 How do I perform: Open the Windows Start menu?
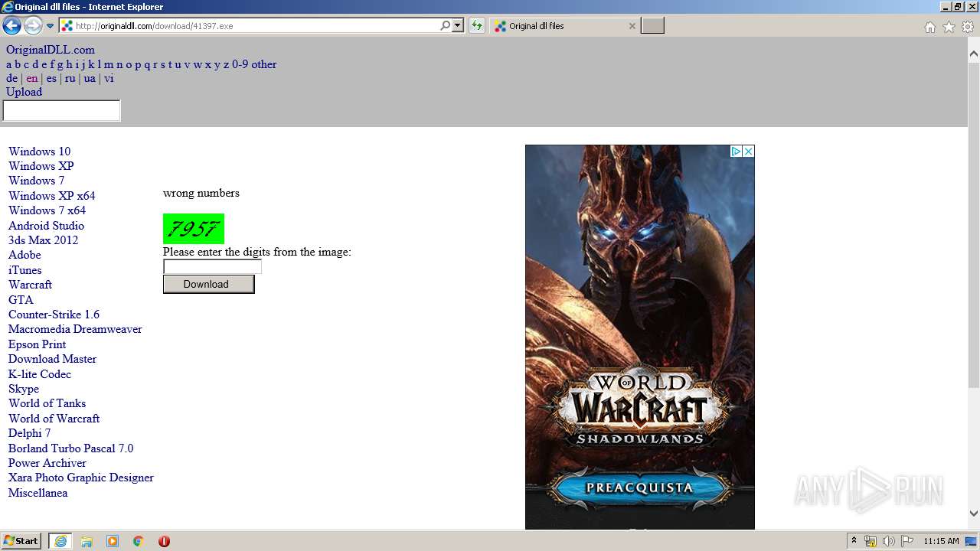tap(21, 541)
